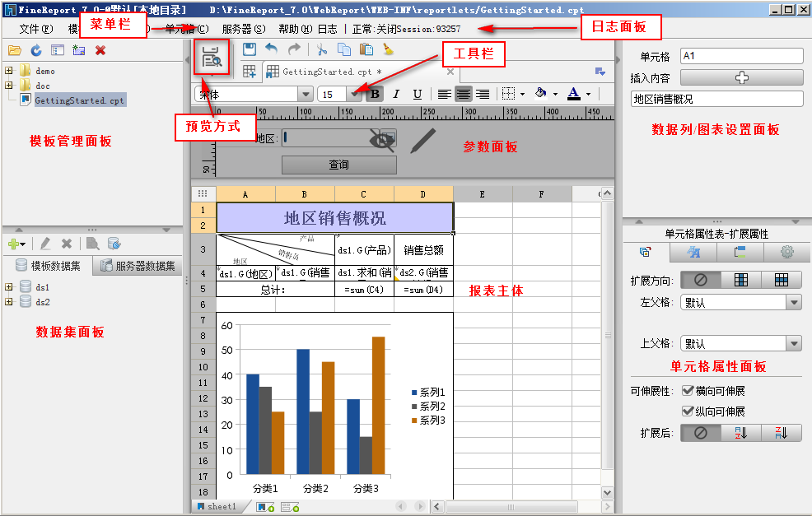Open the dataset connection icon
The height and width of the screenshot is (516, 812).
114,244
